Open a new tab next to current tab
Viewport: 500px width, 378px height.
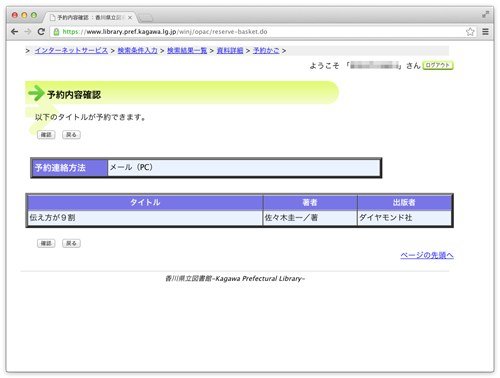tap(145, 18)
